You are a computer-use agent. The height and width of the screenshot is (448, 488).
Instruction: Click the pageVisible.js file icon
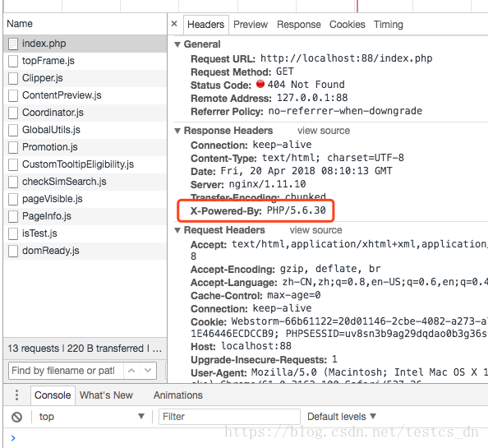click(x=13, y=199)
